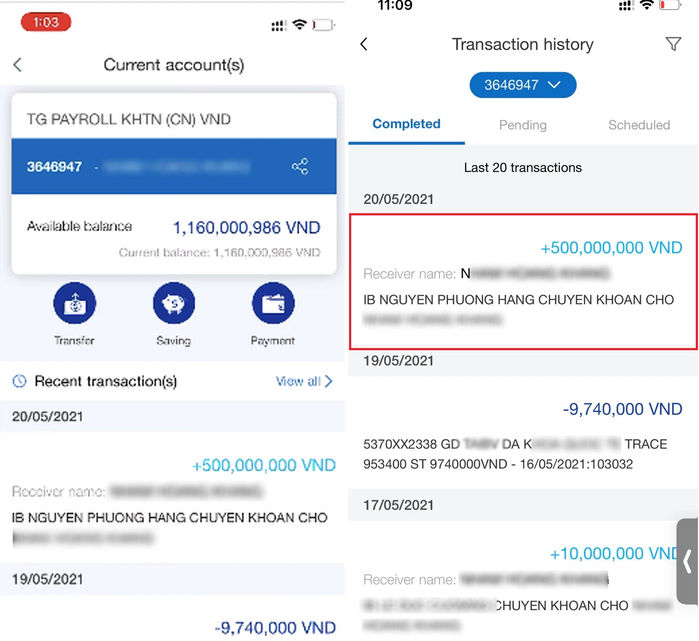The image size is (699, 641).
Task: Open -9,740,000 VND entry in Transaction history
Action: pyautogui.click(x=523, y=432)
